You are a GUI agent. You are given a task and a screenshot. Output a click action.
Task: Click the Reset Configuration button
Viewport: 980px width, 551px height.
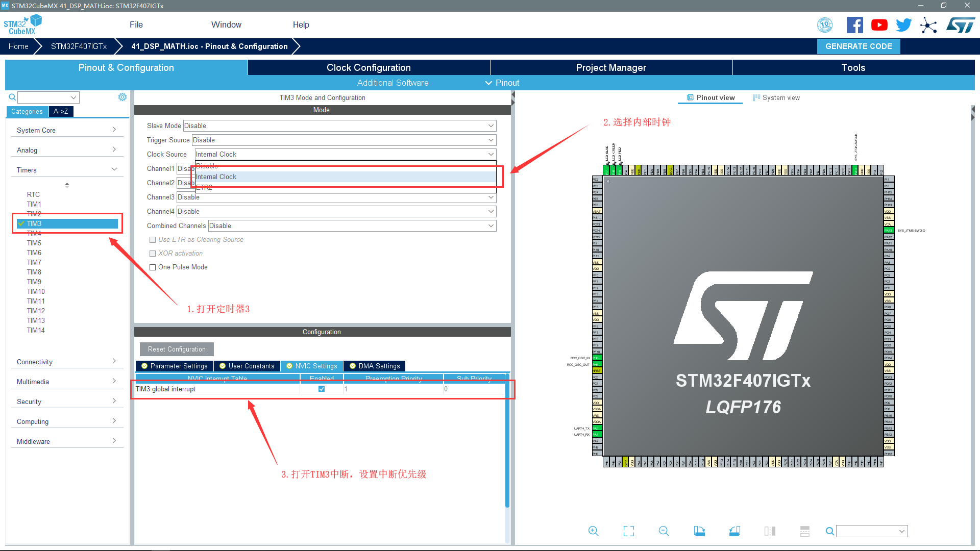pos(177,349)
